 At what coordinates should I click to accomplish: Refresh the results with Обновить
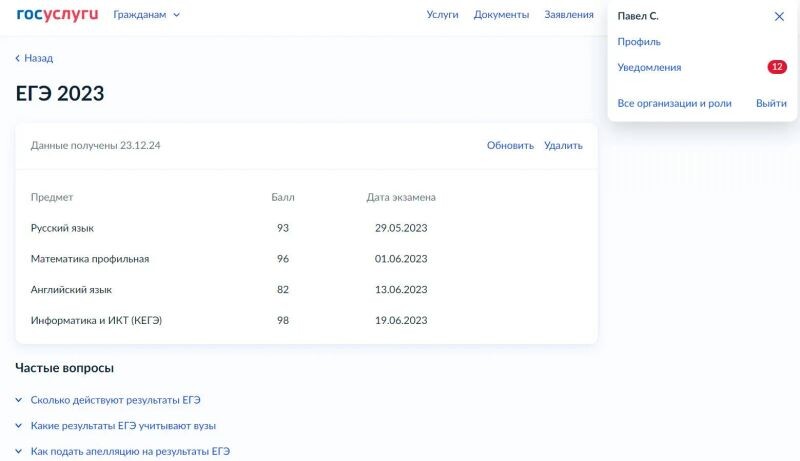510,145
